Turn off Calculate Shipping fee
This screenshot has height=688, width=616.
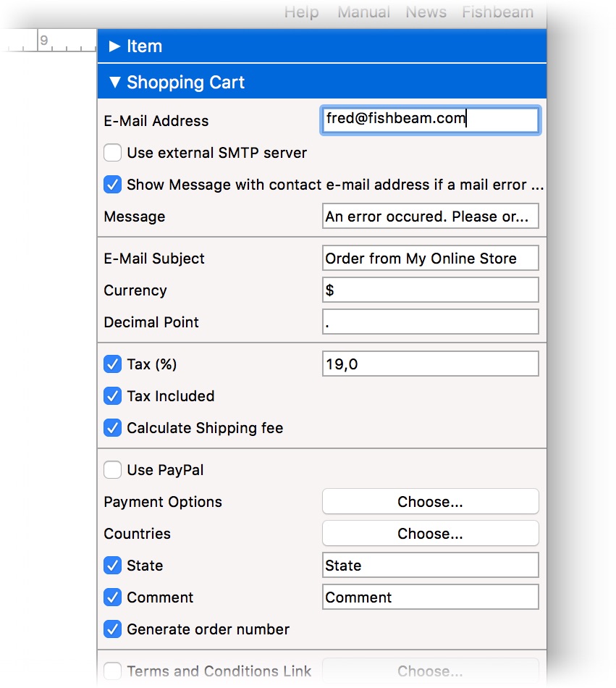(x=112, y=428)
